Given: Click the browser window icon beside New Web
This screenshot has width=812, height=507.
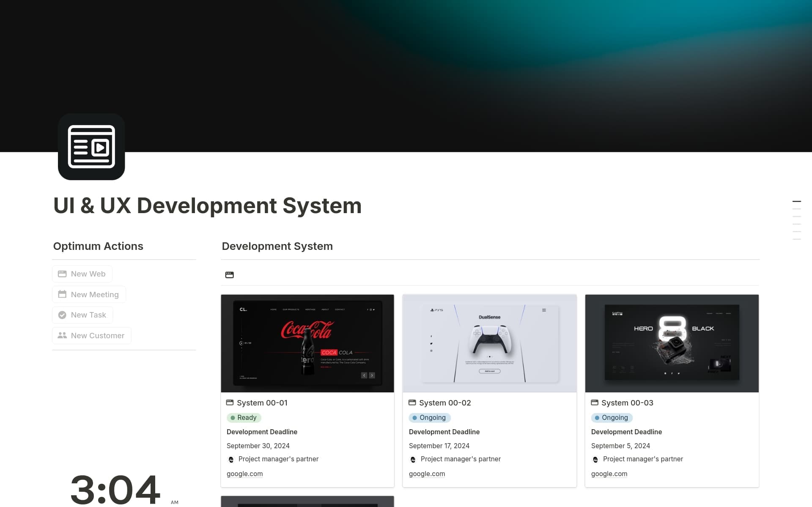Looking at the screenshot, I should tap(62, 274).
